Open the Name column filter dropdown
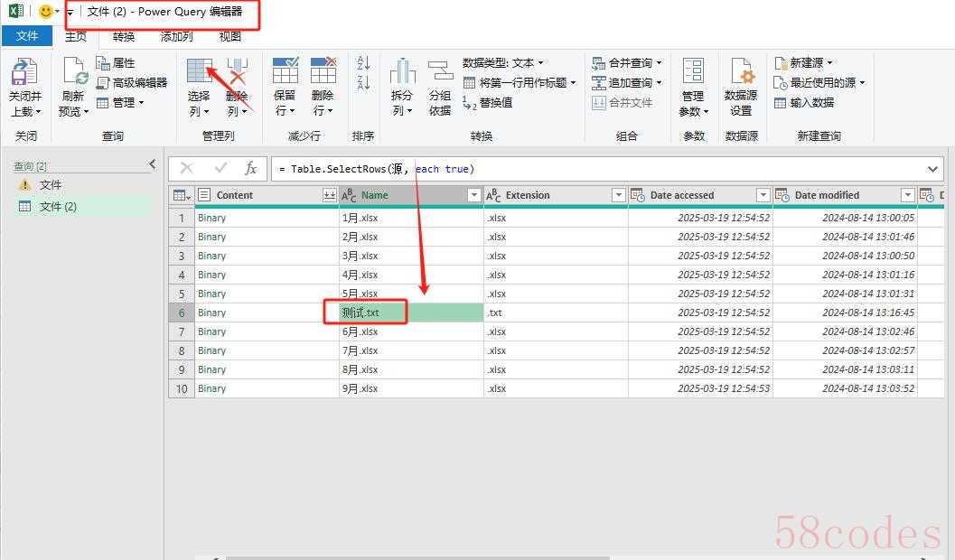 pyautogui.click(x=474, y=195)
